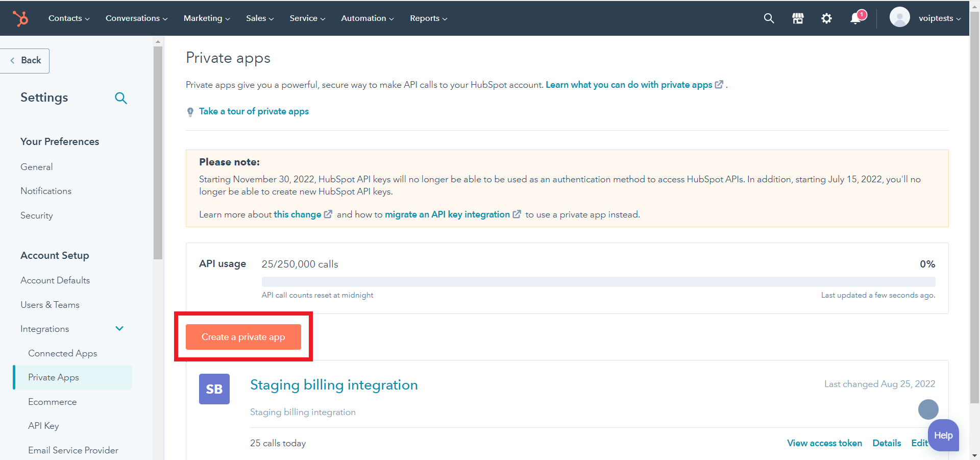Open the search magnifier in top bar
Viewport: 980px width, 460px height.
[x=769, y=18]
